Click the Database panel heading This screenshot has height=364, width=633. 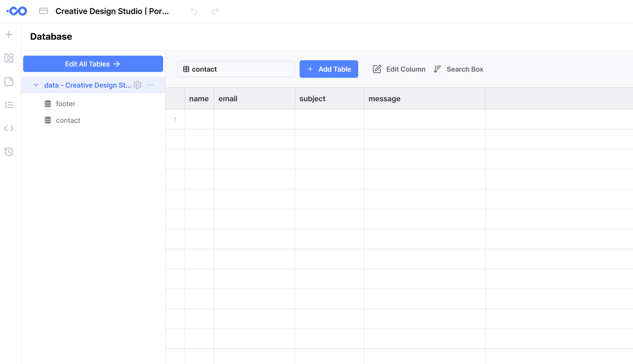click(51, 36)
